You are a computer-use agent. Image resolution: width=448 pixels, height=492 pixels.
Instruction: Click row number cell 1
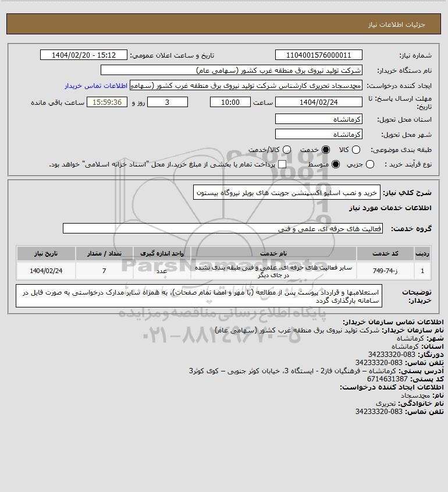[x=422, y=271]
